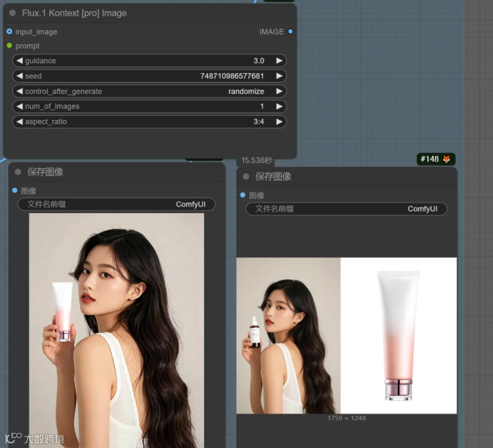Select the pink tube product preview image
Image resolution: width=493 pixels, height=448 pixels.
pos(398,335)
